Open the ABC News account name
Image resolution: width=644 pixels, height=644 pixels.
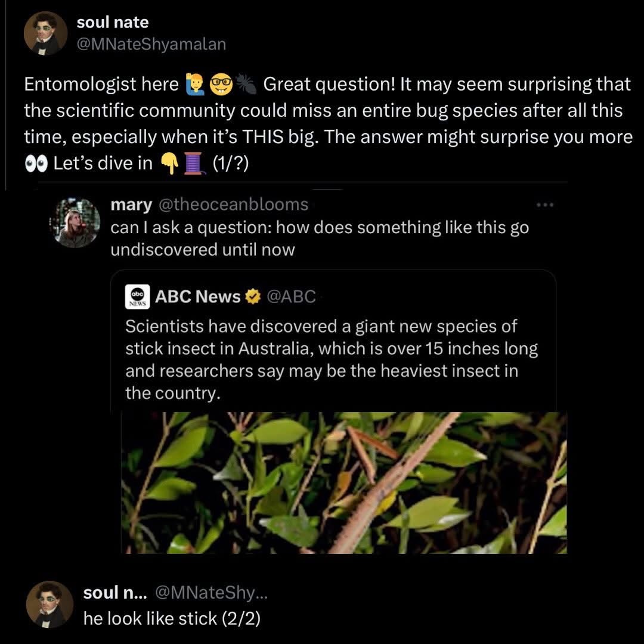pos(198,296)
